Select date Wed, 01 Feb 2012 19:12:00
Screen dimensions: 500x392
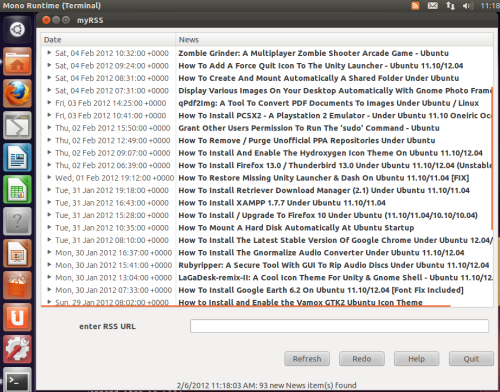point(115,178)
